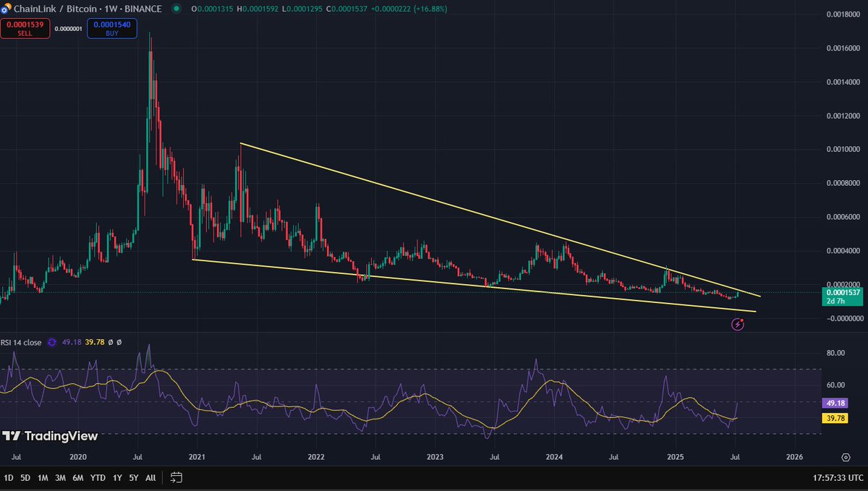This screenshot has width=868, height=491.
Task: Select the YTD time range
Action: click(99, 478)
